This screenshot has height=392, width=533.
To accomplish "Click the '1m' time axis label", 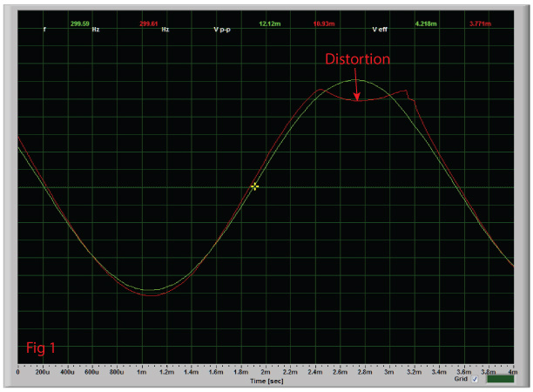I will (x=142, y=372).
